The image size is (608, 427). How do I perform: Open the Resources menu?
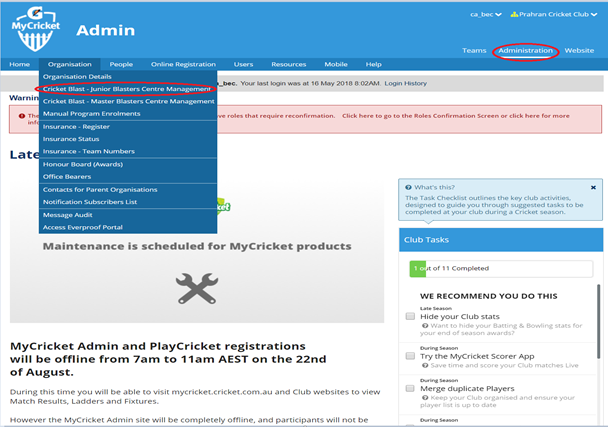pos(288,64)
